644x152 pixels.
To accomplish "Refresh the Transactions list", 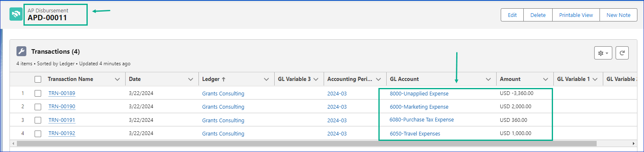I will tap(622, 53).
